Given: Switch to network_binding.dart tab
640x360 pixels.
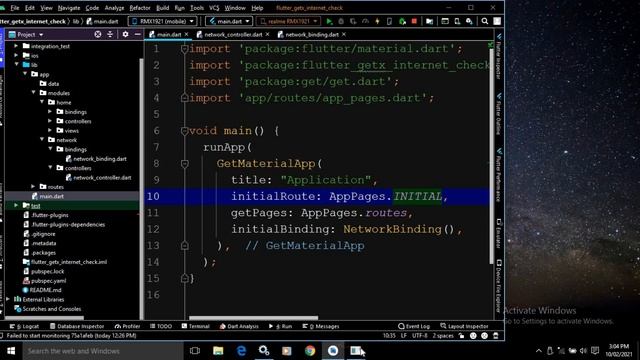Looking at the screenshot, I should click(311, 34).
